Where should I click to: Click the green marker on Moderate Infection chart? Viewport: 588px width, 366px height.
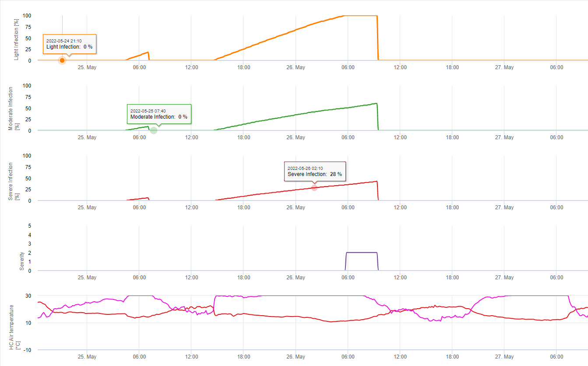click(154, 130)
